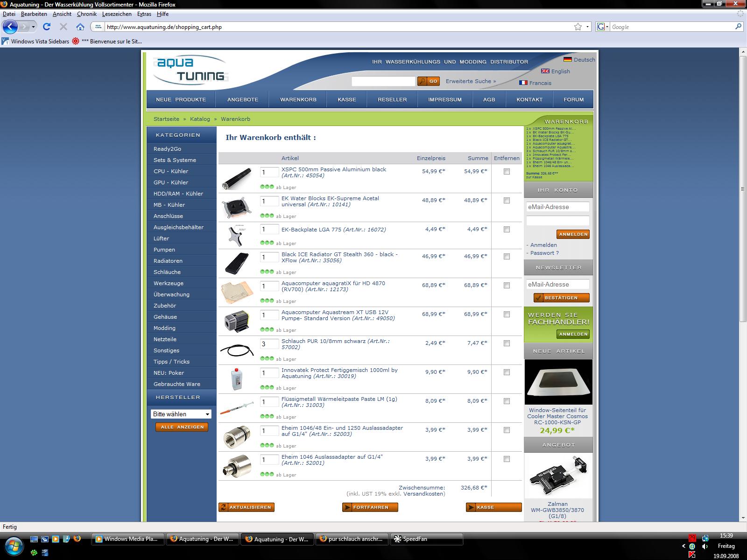Check remove box for XSPC 500mm Passive

pyautogui.click(x=507, y=172)
